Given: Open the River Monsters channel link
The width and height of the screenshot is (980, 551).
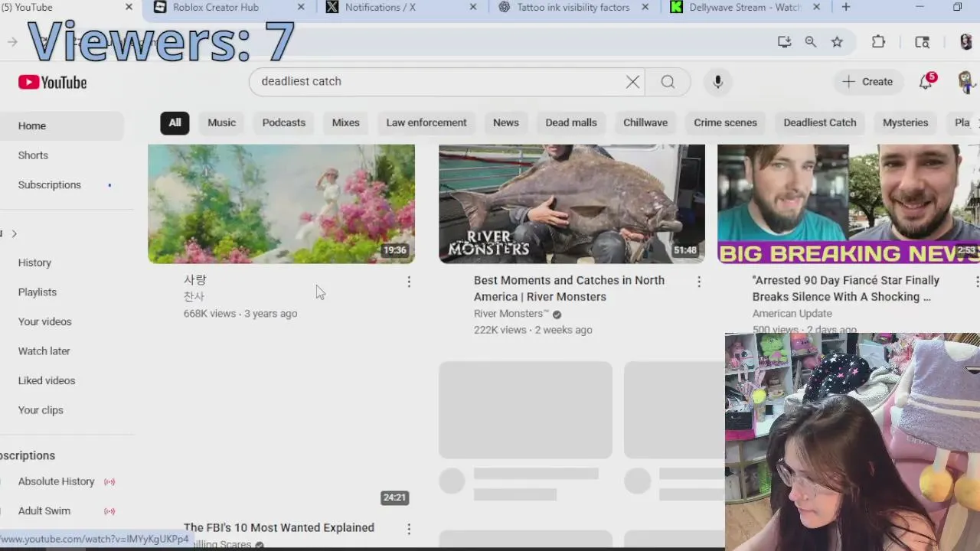Looking at the screenshot, I should (511, 314).
